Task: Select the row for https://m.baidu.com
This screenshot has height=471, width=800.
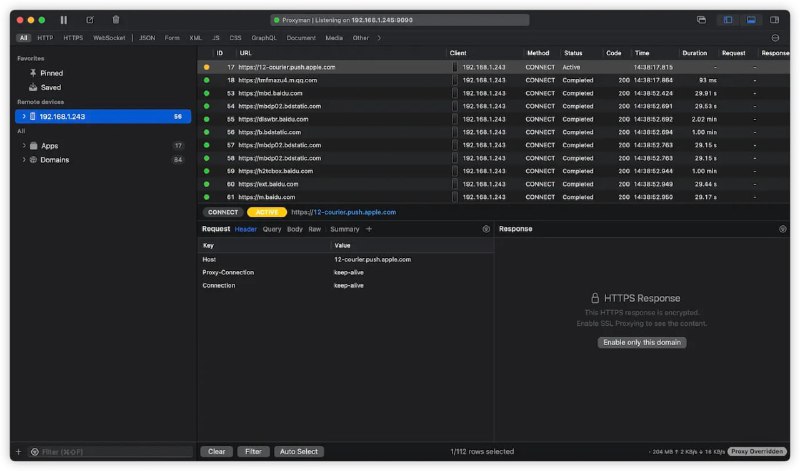Action: (493, 197)
